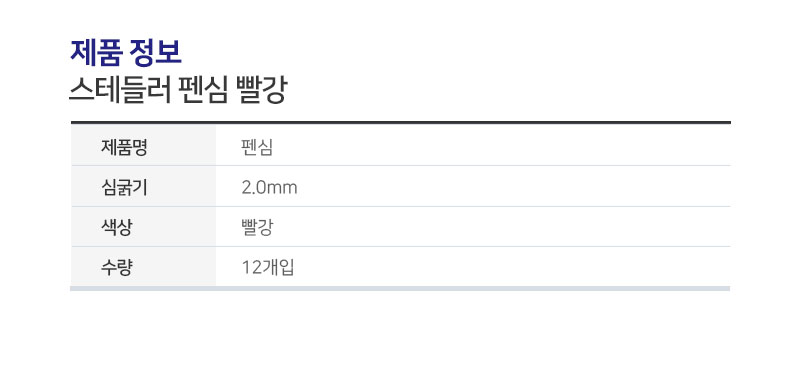Click the word 빨강 in the title
Screen dimensions: 800x370
tap(262, 90)
